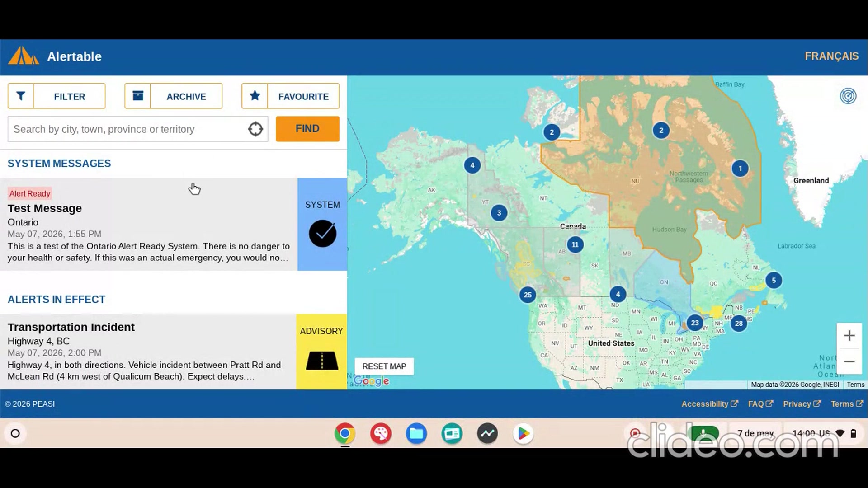The height and width of the screenshot is (488, 868).
Task: Click the ALERTS IN EFFECT heading
Action: 57,300
